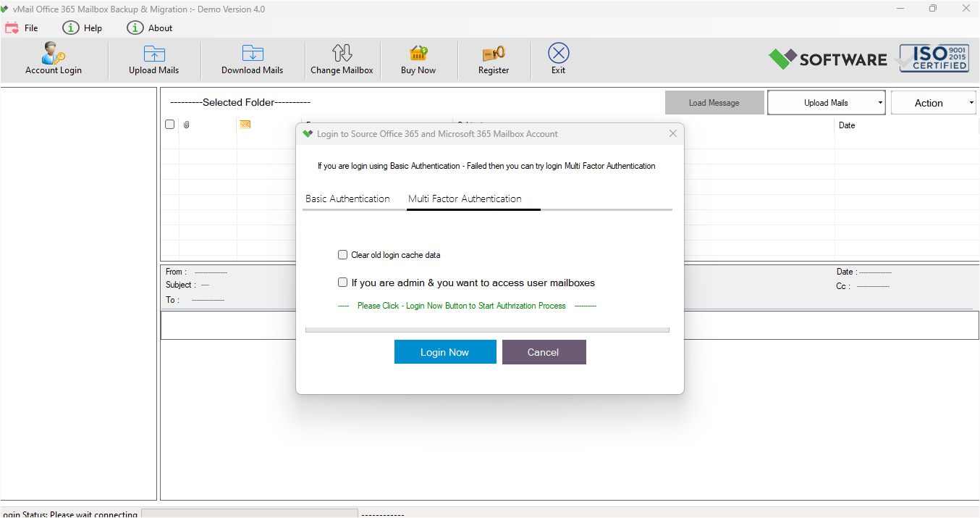Click the Help info icon
This screenshot has height=518, width=980.
click(x=70, y=28)
